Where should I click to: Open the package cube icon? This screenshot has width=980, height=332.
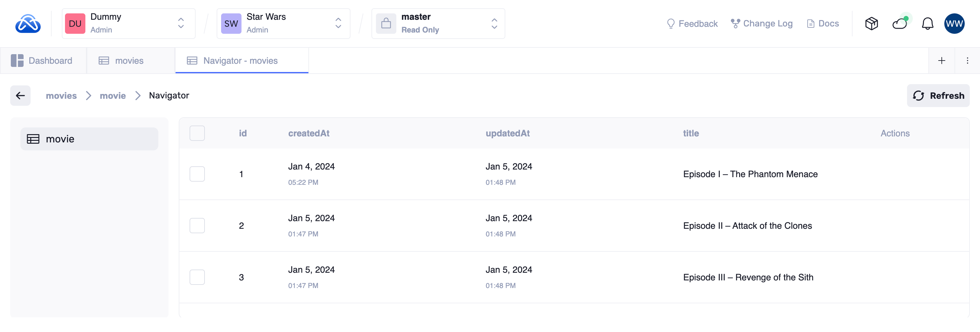point(871,24)
